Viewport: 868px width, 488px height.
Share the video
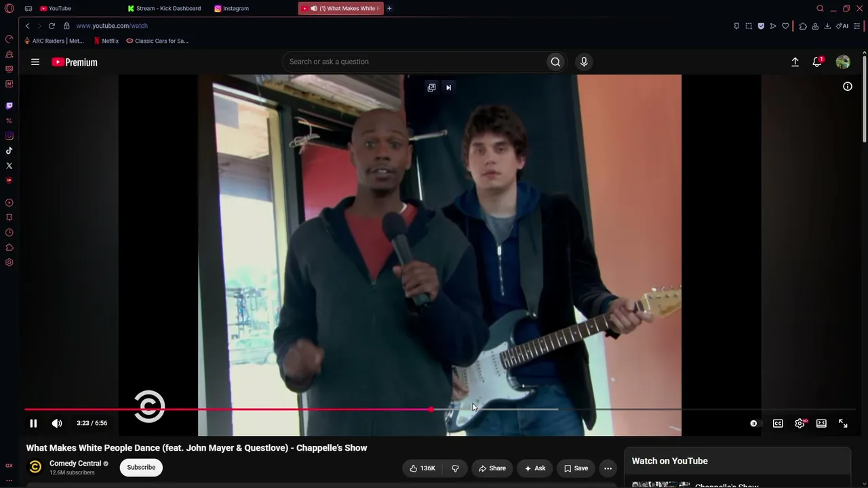(492, 468)
